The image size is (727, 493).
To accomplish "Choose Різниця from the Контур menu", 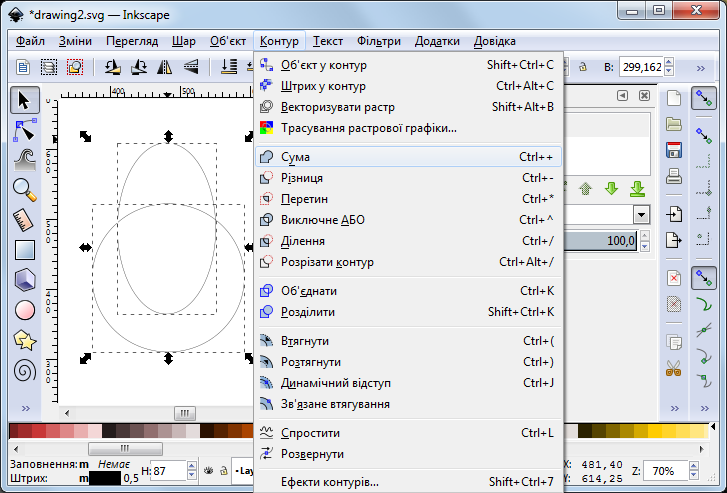I will 301,178.
